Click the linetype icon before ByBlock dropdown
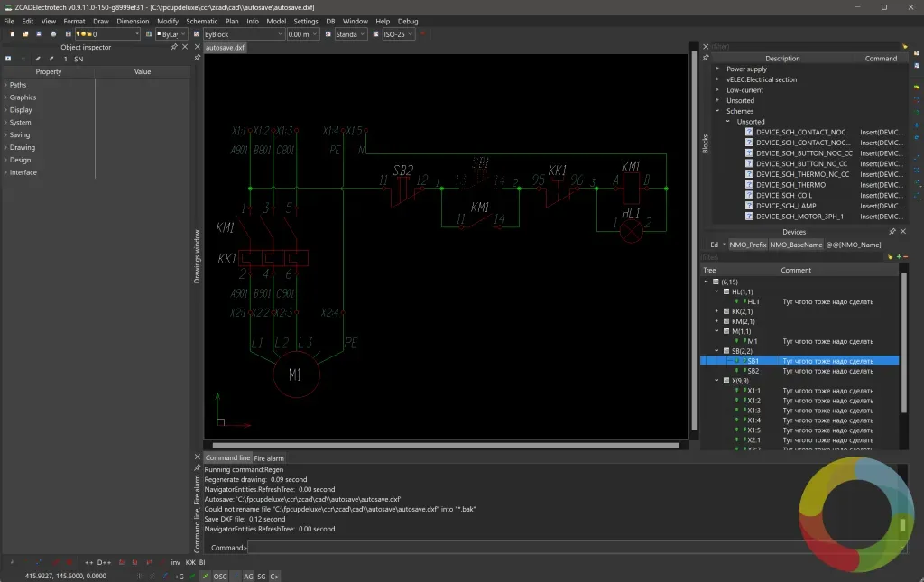Image resolution: width=924 pixels, height=582 pixels. pyautogui.click(x=197, y=34)
